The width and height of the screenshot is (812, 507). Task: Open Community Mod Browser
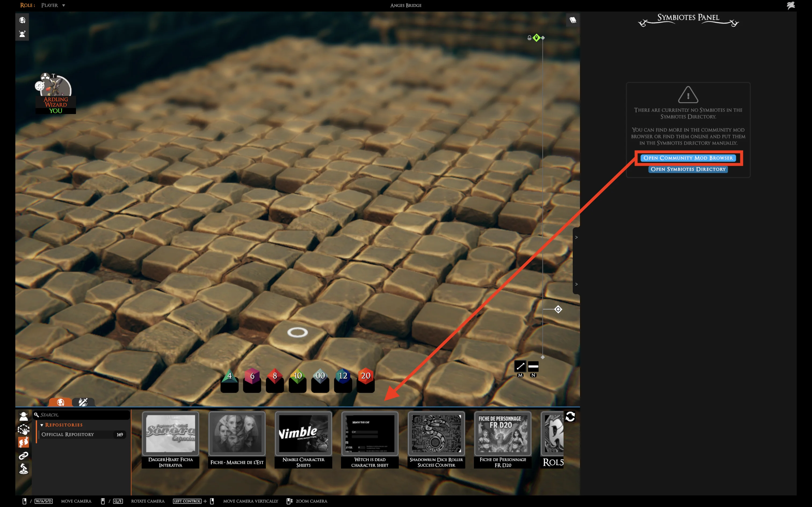tap(688, 158)
